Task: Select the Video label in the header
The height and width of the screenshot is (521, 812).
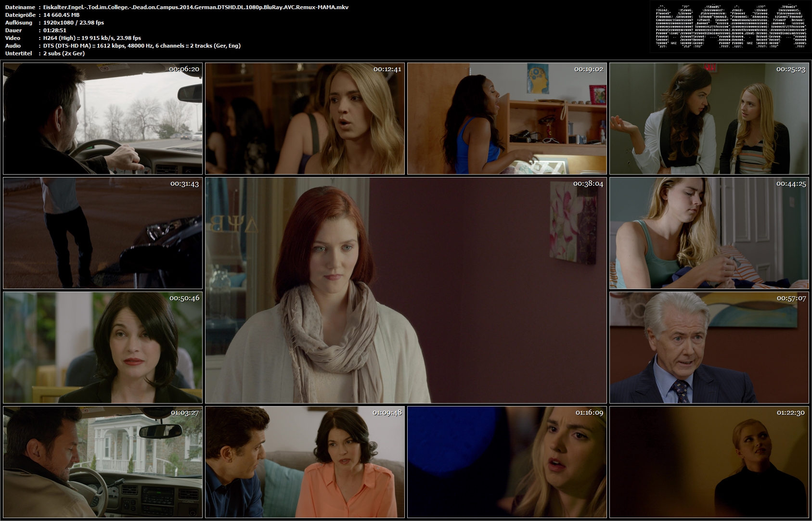Action: (13, 38)
